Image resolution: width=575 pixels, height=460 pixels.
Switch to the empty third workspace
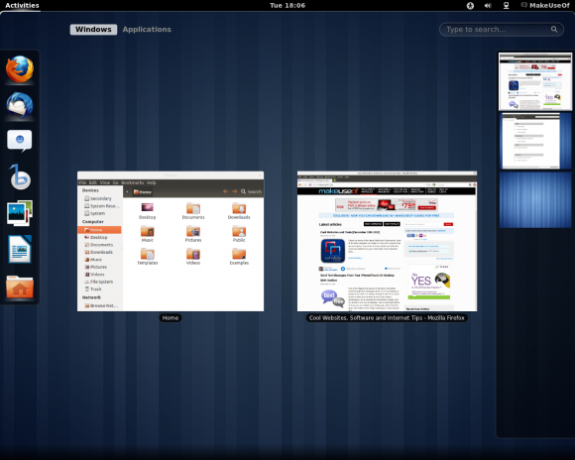click(x=535, y=200)
